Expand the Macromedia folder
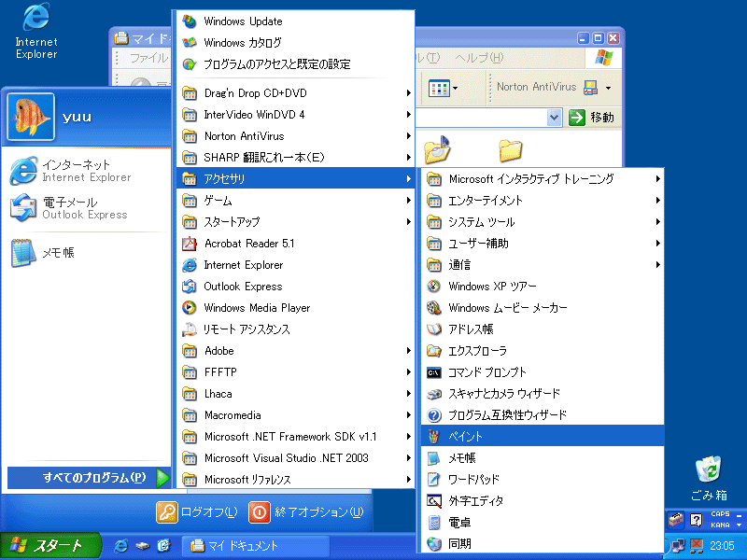This screenshot has height=560, width=747. tap(295, 415)
